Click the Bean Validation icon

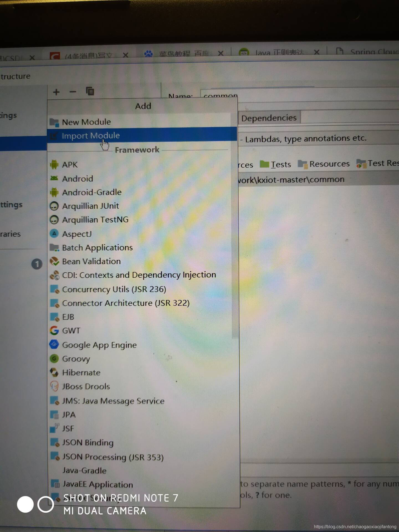(x=54, y=261)
